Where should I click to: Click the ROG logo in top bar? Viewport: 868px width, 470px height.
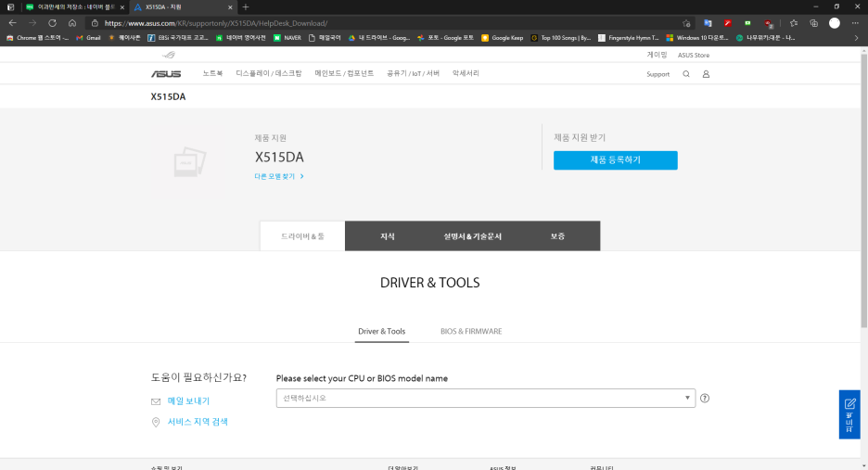point(169,55)
